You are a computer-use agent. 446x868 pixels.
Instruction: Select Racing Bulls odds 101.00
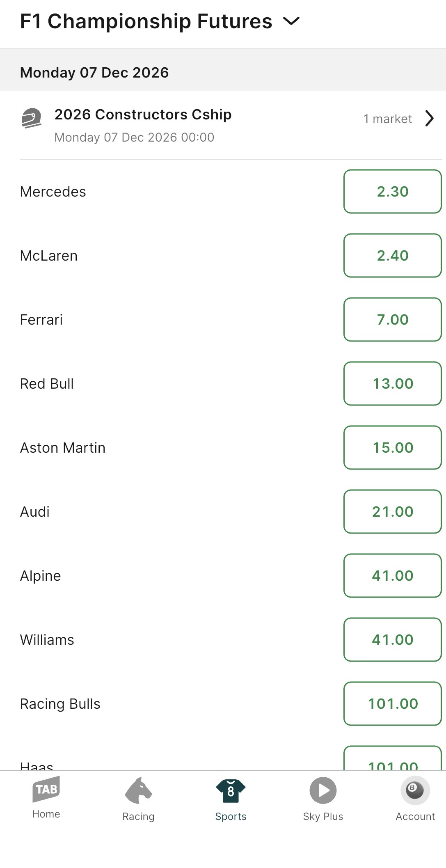392,704
